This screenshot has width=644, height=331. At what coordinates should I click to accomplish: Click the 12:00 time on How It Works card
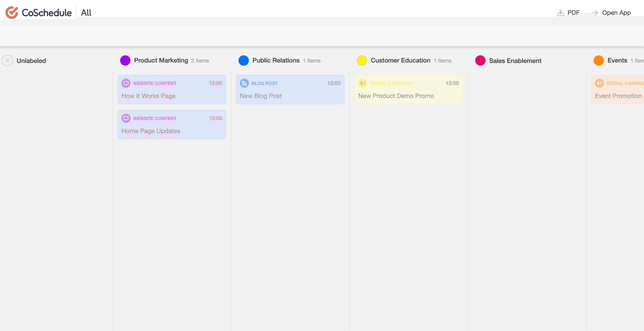click(x=216, y=83)
